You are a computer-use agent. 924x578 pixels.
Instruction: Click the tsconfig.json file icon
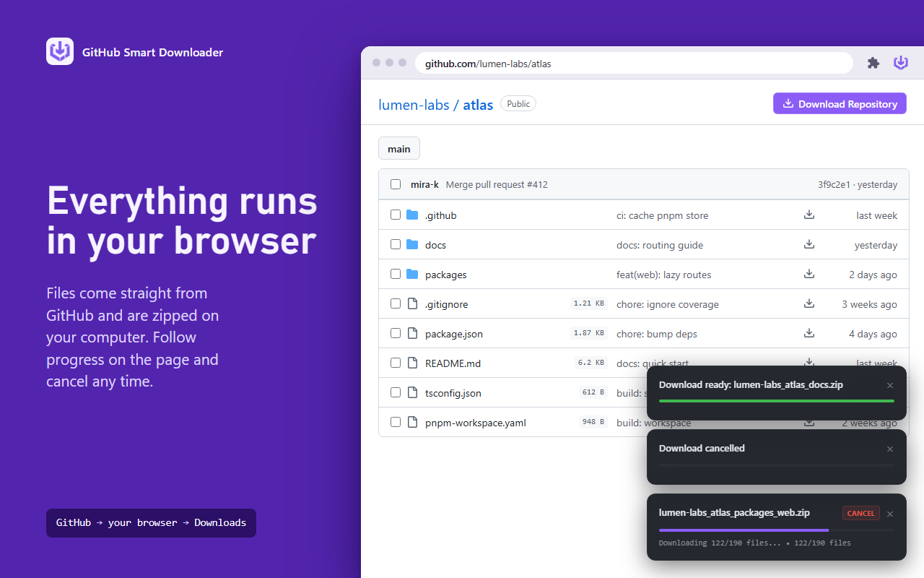tap(412, 392)
